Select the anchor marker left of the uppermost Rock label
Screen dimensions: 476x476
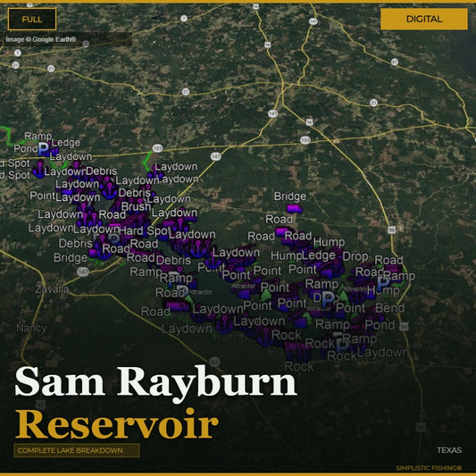(265, 337)
